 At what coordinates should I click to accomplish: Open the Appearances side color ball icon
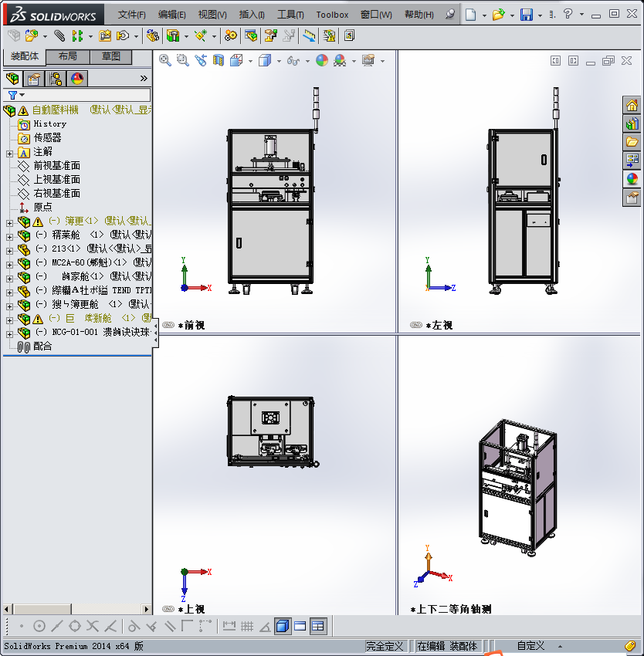[632, 178]
